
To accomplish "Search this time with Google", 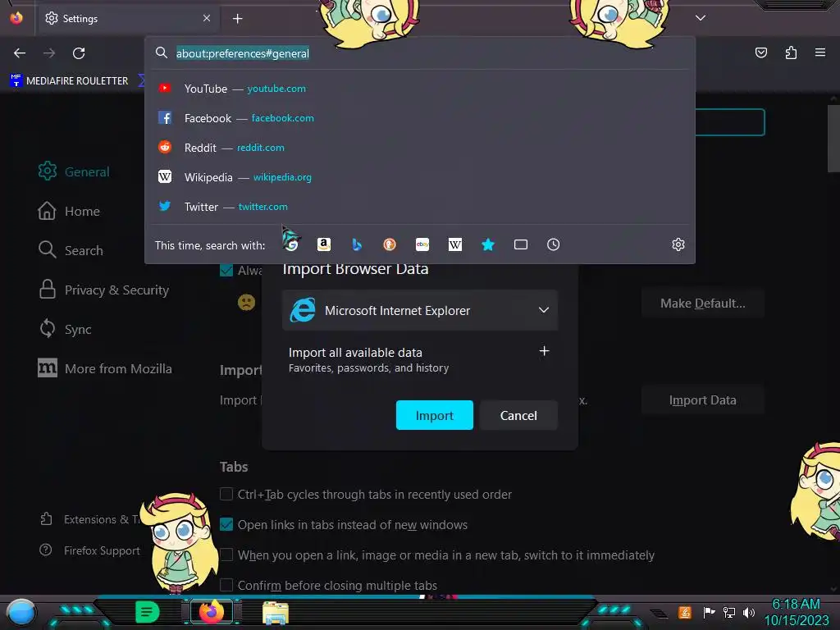I will click(291, 244).
